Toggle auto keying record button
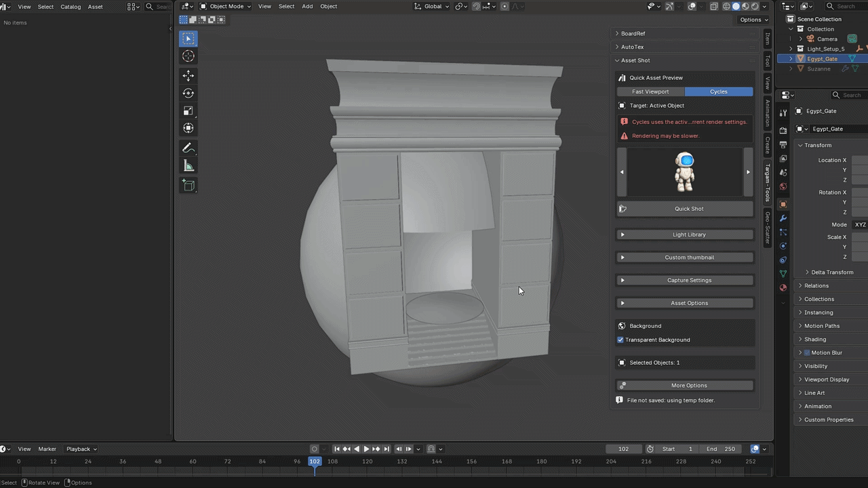Image resolution: width=868 pixels, height=488 pixels. (x=314, y=449)
